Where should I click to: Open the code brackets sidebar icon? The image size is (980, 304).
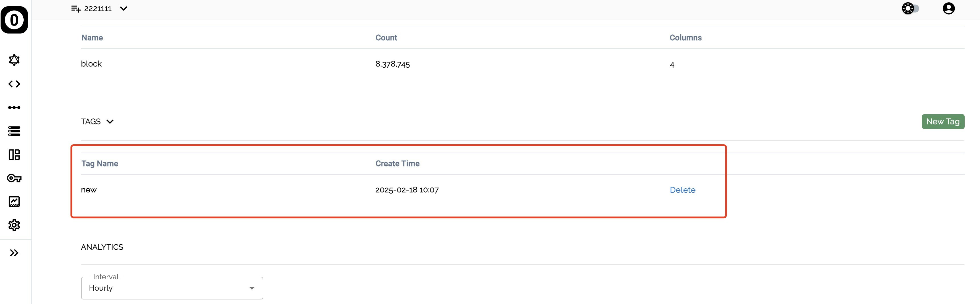pos(14,84)
